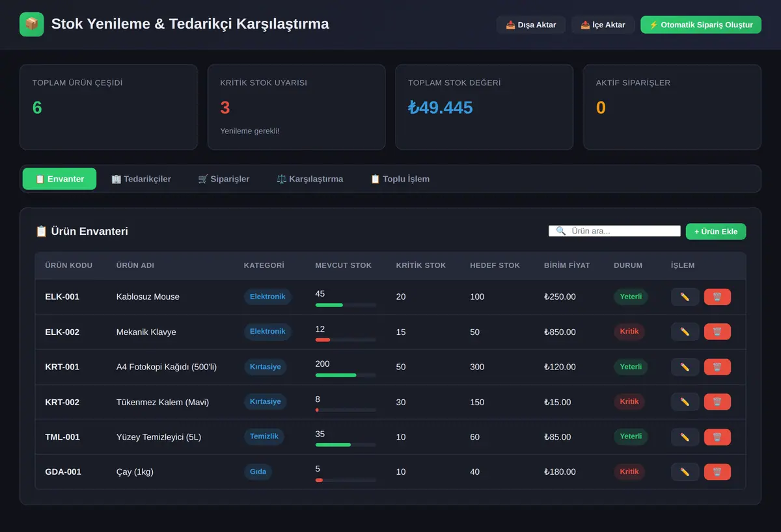The height and width of the screenshot is (532, 781).
Task: Click the green package logo icon
Action: 32,24
